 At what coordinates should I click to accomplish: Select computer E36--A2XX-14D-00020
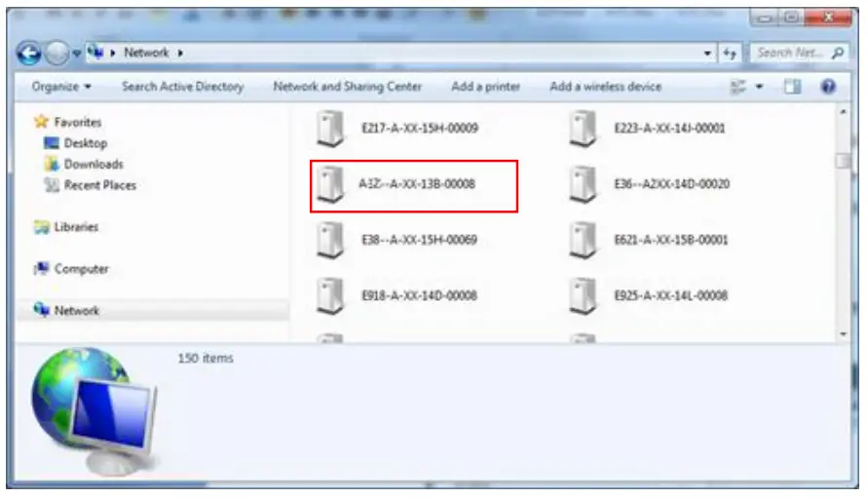pos(671,184)
